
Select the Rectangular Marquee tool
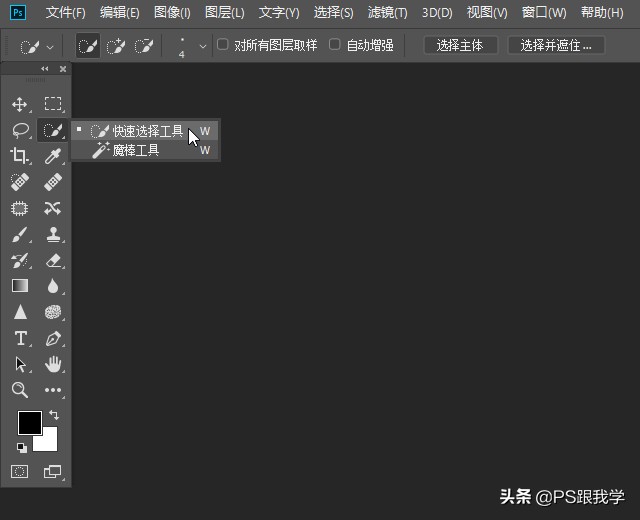click(53, 104)
